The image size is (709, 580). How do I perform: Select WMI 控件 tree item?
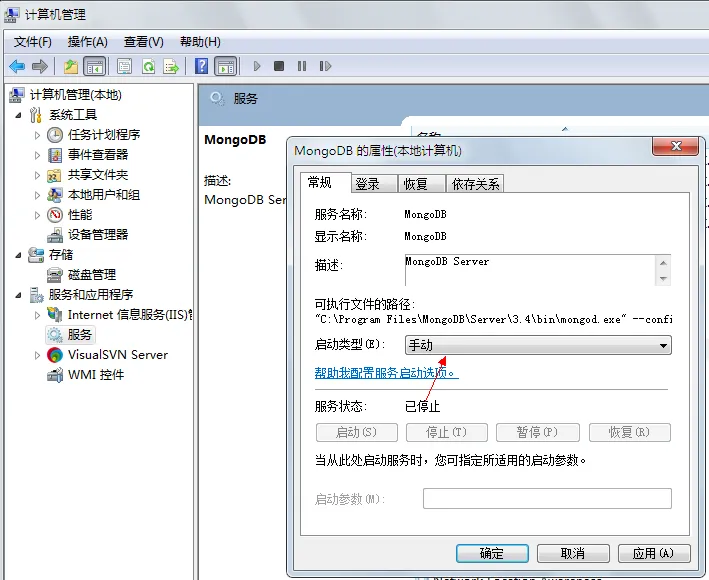96,375
